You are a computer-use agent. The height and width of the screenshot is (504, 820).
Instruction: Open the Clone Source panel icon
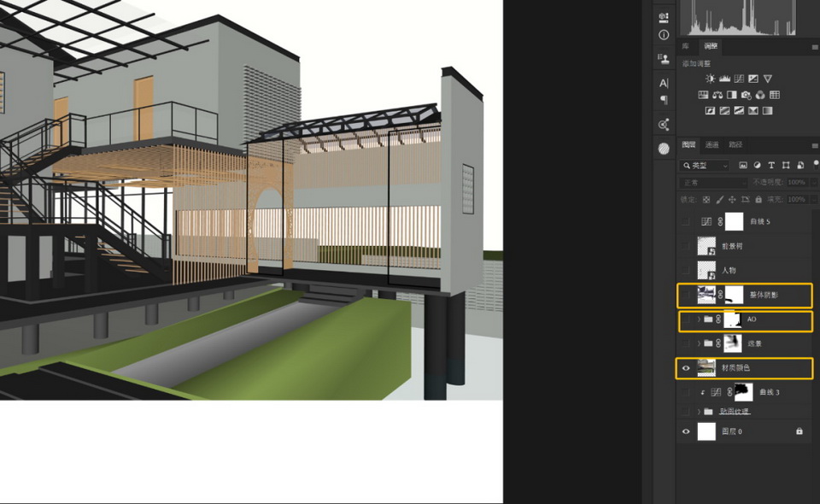[664, 58]
